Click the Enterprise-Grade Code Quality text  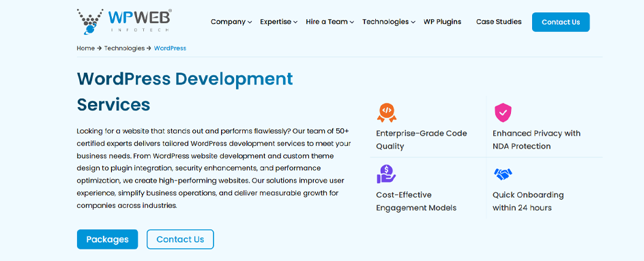[x=422, y=140]
